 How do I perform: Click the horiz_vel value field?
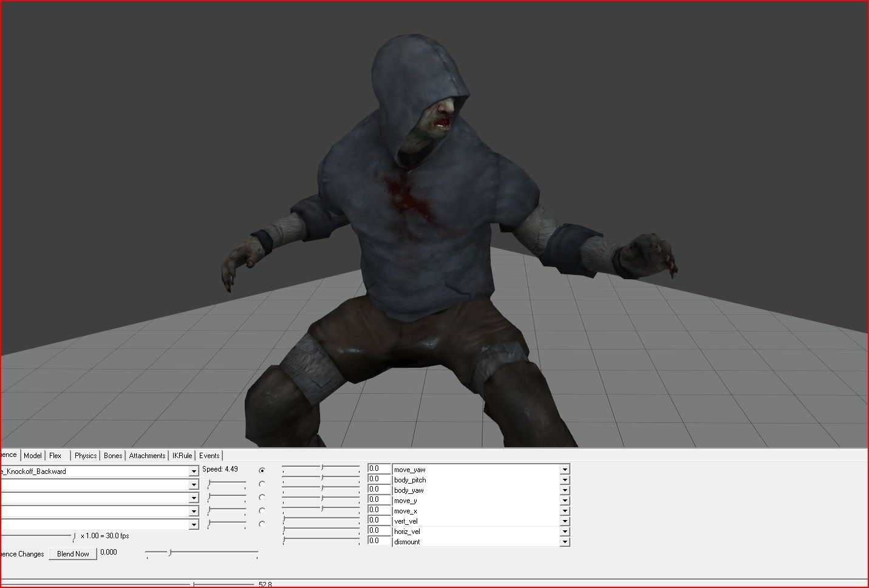379,531
